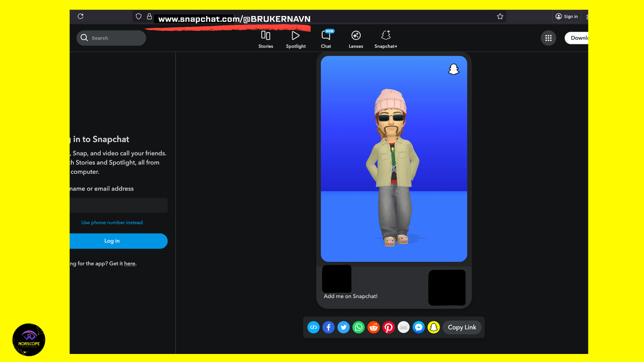Click the embed code share icon
This screenshot has height=362, width=644.
313,327
